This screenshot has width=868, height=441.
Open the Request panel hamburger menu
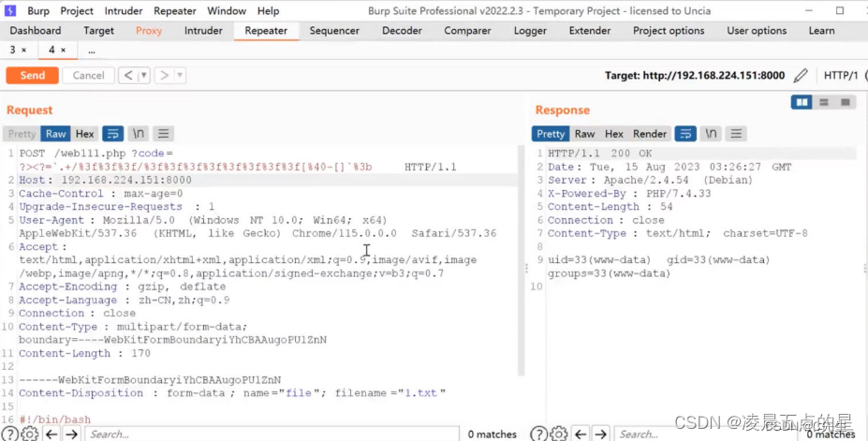pos(163,133)
